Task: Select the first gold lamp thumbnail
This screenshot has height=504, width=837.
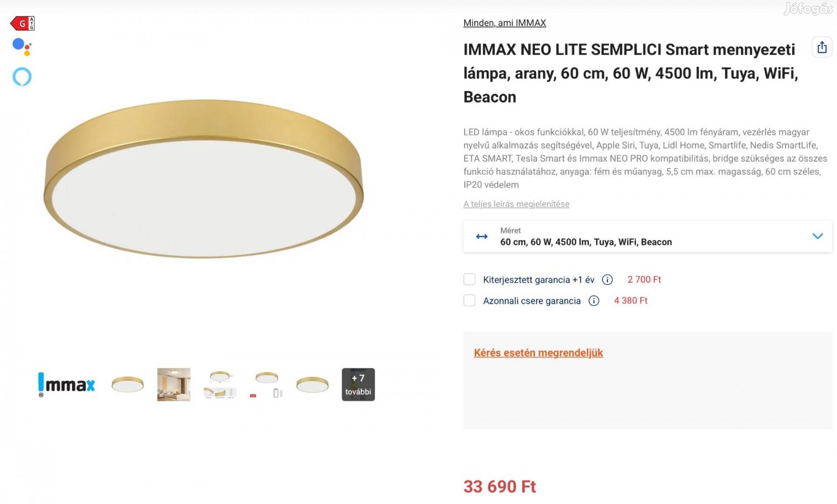Action: click(128, 385)
